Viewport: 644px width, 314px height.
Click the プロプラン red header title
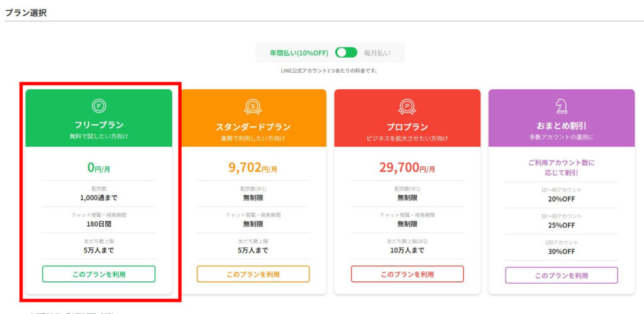407,127
